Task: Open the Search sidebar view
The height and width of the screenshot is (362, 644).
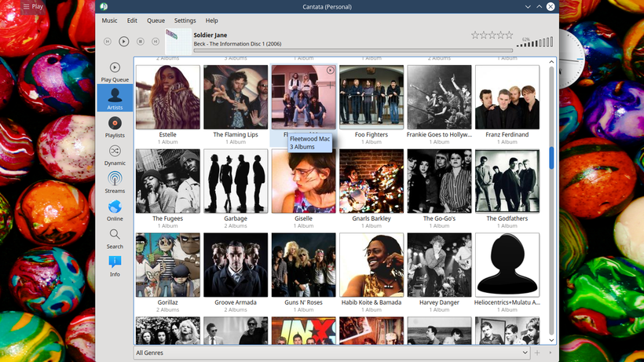Action: click(x=115, y=239)
